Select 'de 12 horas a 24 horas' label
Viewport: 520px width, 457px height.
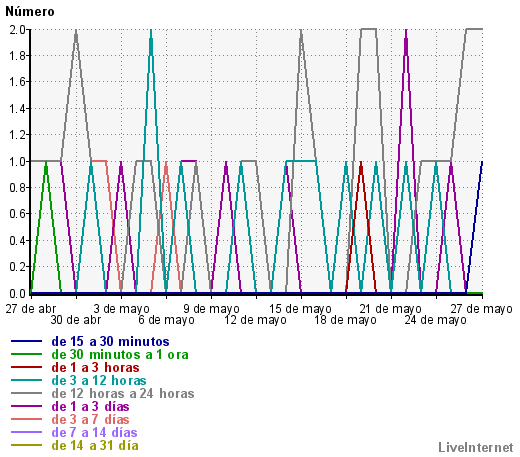123,393
